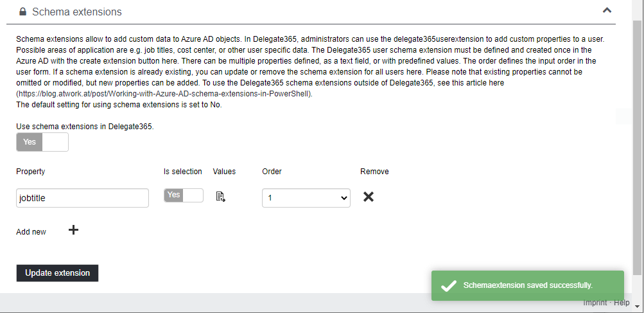Toggle Use schema extensions in Delegate365 switch
Image resolution: width=644 pixels, height=313 pixels.
tap(42, 142)
